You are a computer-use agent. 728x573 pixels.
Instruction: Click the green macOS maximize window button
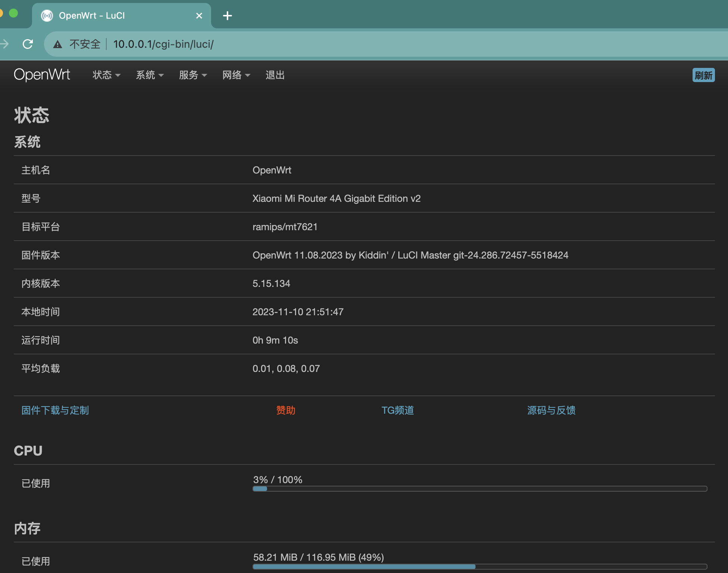[13, 13]
